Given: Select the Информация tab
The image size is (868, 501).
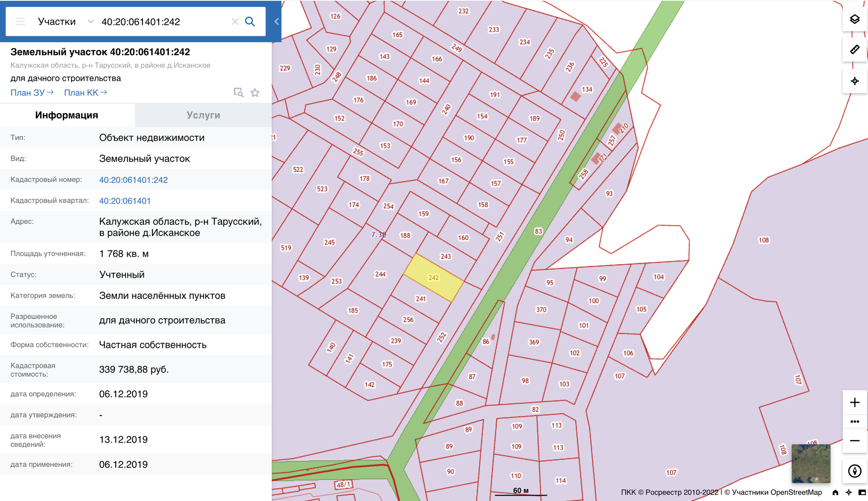Looking at the screenshot, I should (x=67, y=115).
